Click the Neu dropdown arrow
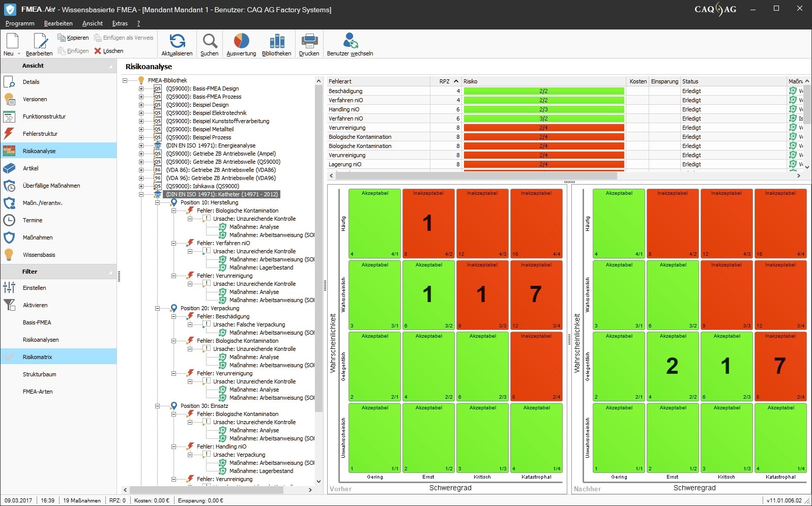 point(19,53)
